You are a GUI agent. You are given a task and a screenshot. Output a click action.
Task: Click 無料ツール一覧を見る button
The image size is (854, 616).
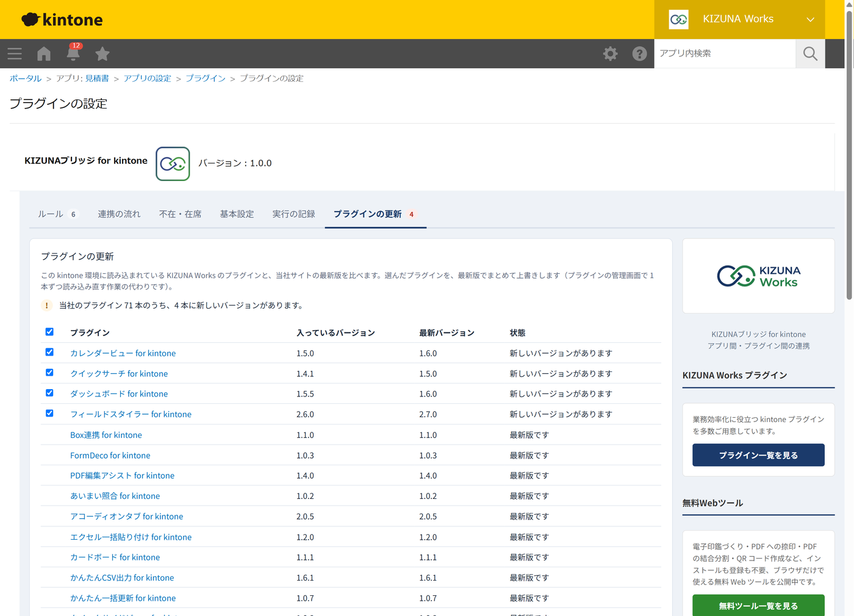[758, 605]
